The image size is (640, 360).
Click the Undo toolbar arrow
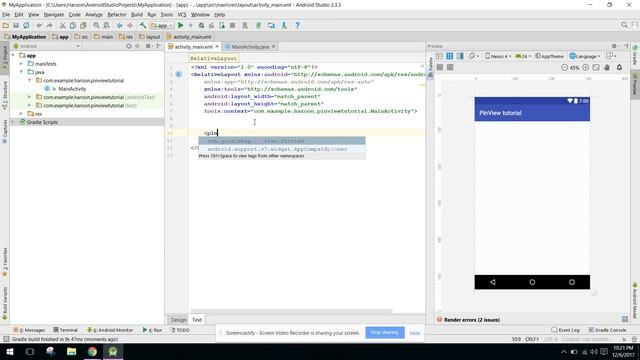(39, 25)
